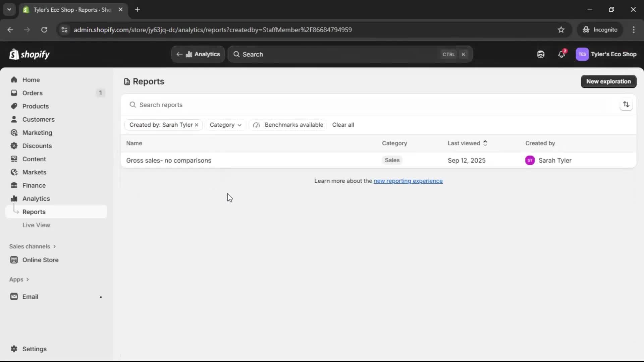Select the Orders sidebar icon

tap(14, 93)
